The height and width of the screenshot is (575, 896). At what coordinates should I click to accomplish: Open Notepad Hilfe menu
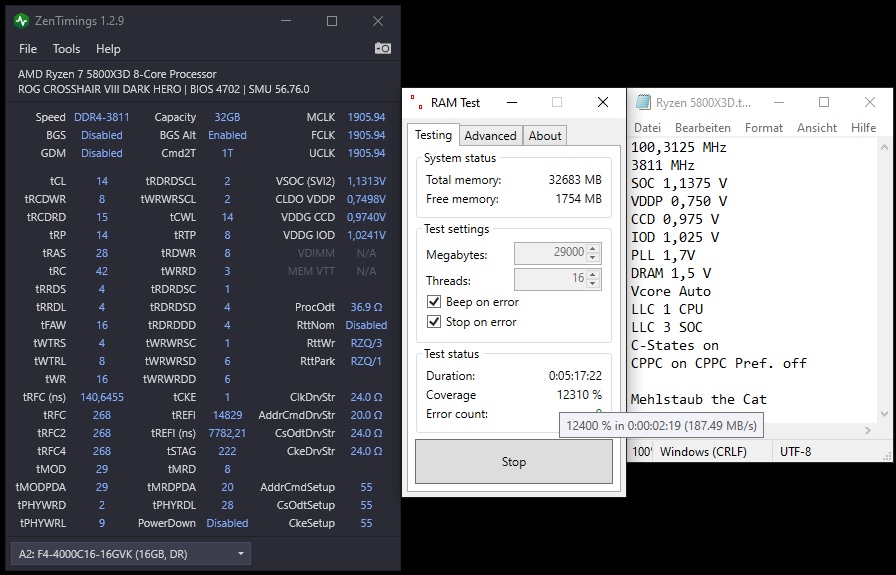863,127
